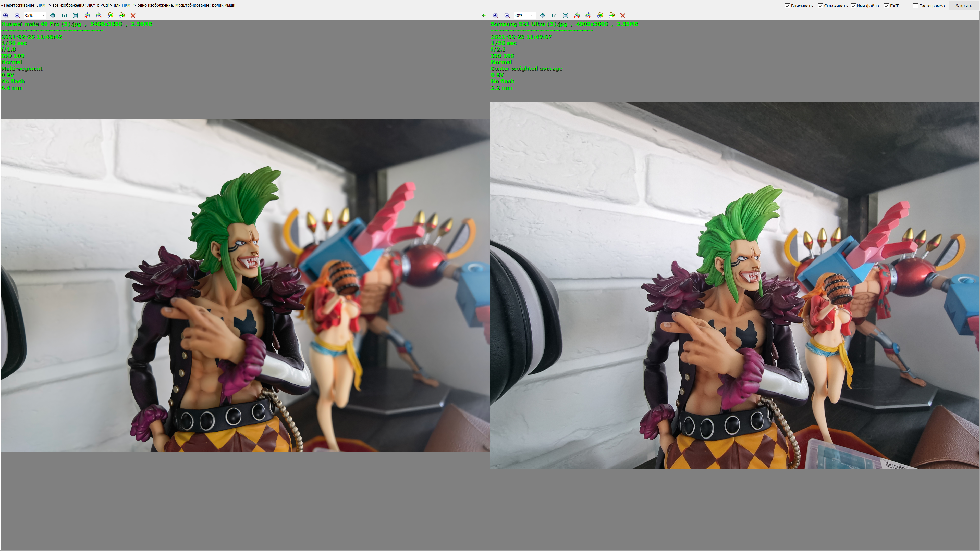Toggle the Вписывать checkbox
The height and width of the screenshot is (551, 980).
tap(788, 6)
